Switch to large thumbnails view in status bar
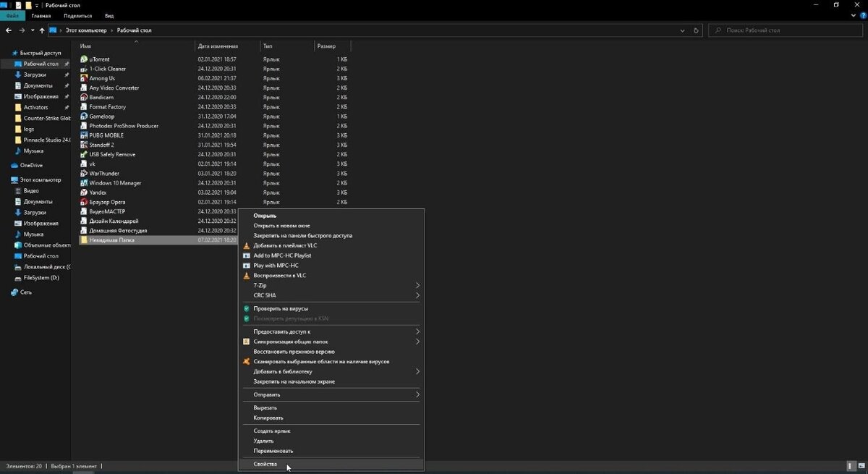 [861, 466]
